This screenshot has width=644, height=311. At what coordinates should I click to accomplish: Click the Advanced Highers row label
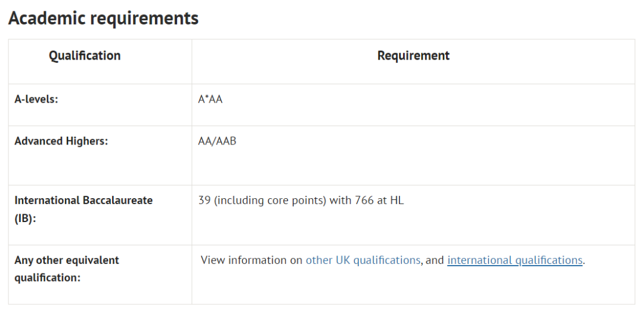(61, 141)
